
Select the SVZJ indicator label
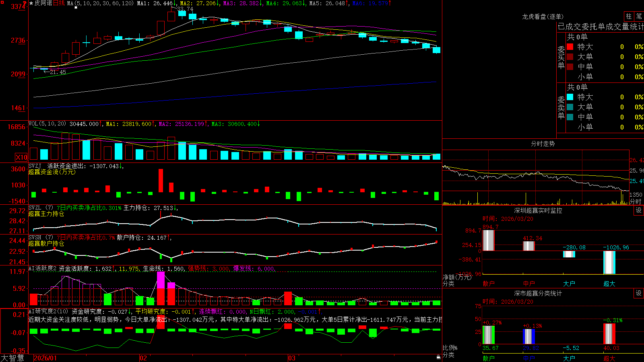point(35,166)
